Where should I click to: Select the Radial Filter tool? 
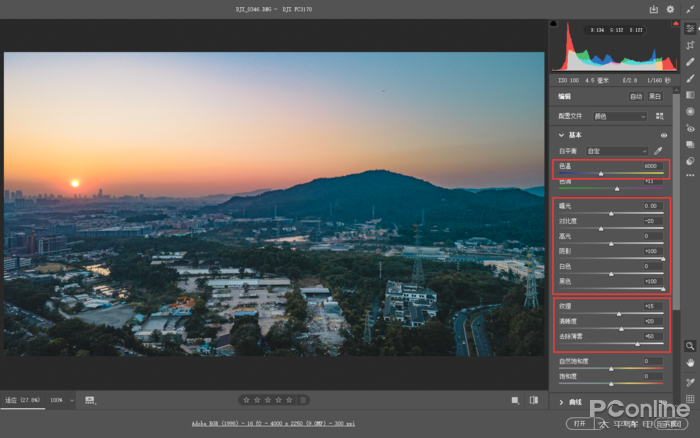(690, 111)
